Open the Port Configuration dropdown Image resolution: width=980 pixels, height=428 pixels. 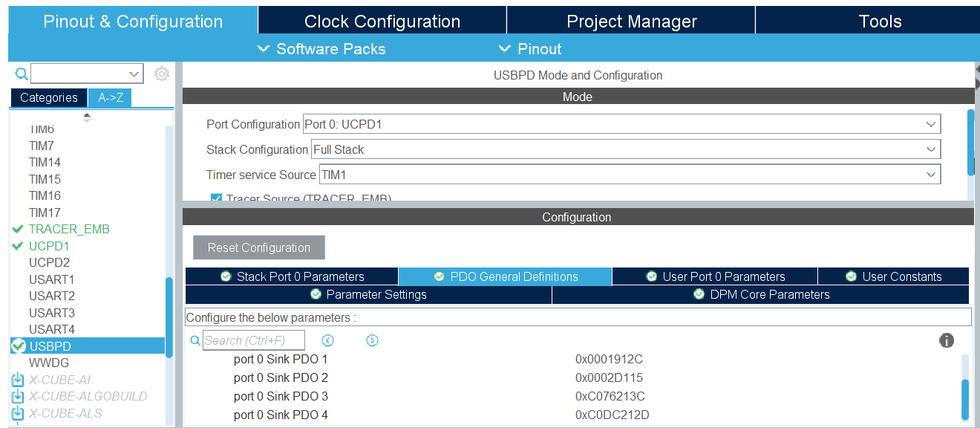930,123
